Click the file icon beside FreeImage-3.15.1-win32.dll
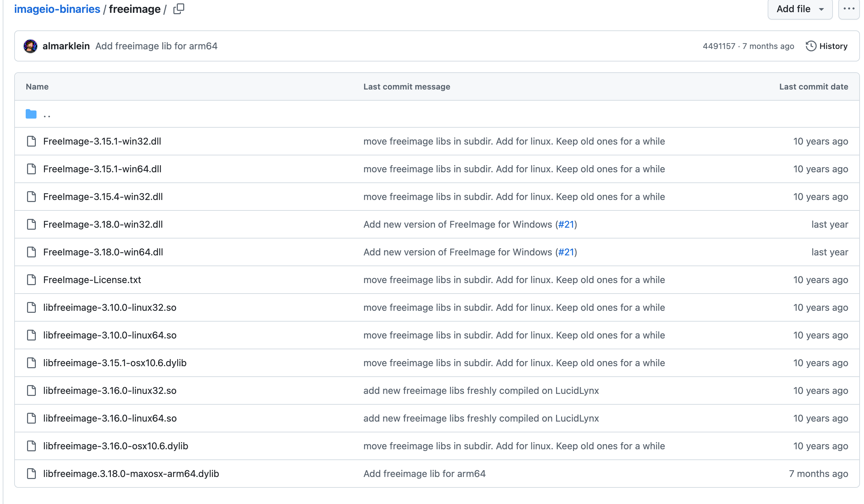The height and width of the screenshot is (504, 864). [31, 141]
